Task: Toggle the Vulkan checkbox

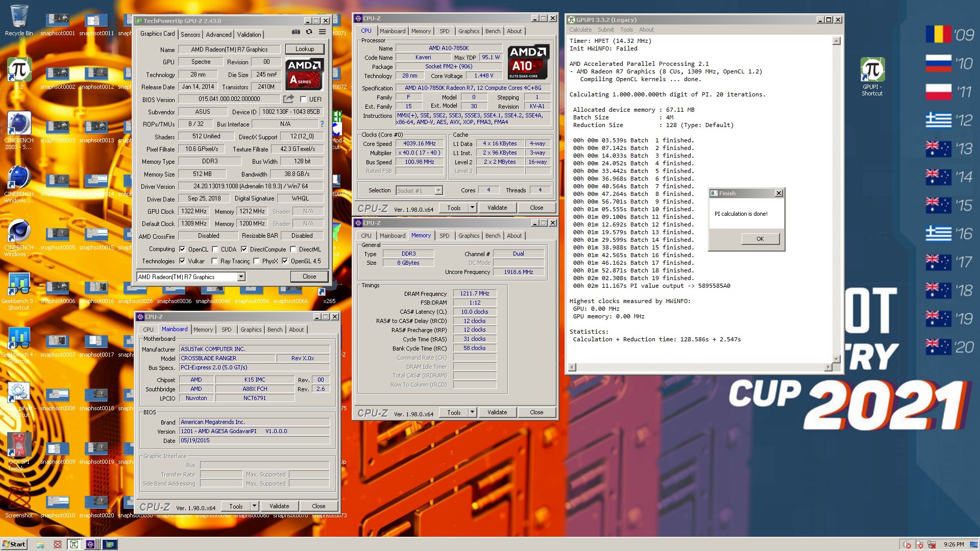Action: pyautogui.click(x=182, y=261)
